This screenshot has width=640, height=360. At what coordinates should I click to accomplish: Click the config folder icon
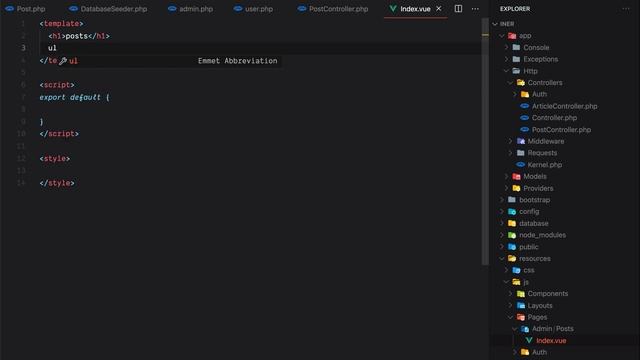click(512, 211)
